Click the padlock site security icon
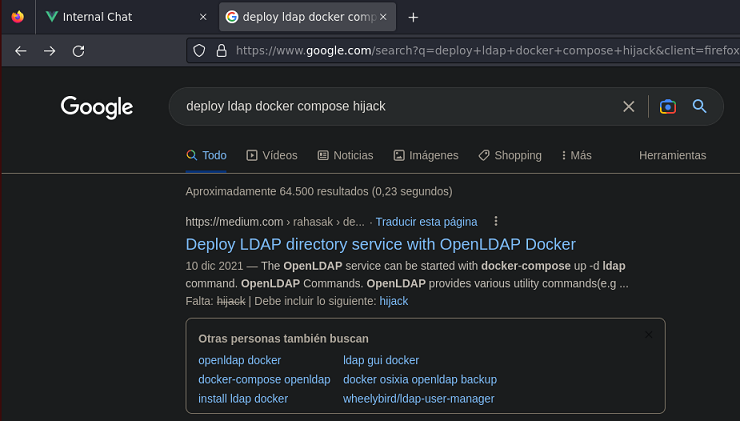The height and width of the screenshot is (421, 740). point(221,51)
